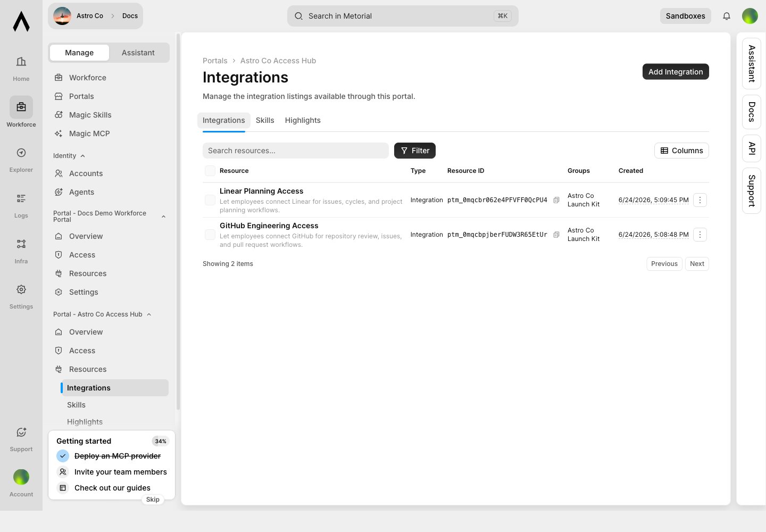Open Logs in the left rail
Viewport: 766px width, 532px height.
[21, 205]
